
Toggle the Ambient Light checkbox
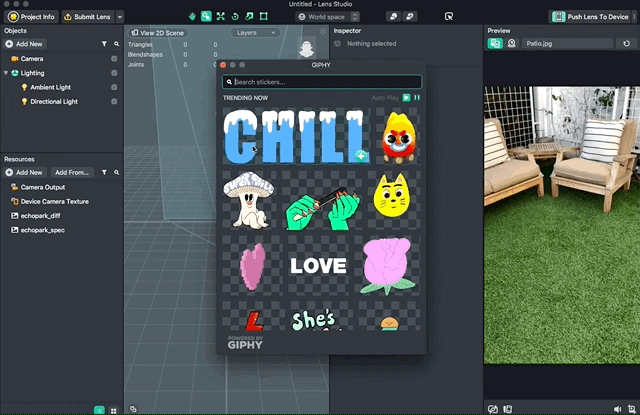point(114,87)
